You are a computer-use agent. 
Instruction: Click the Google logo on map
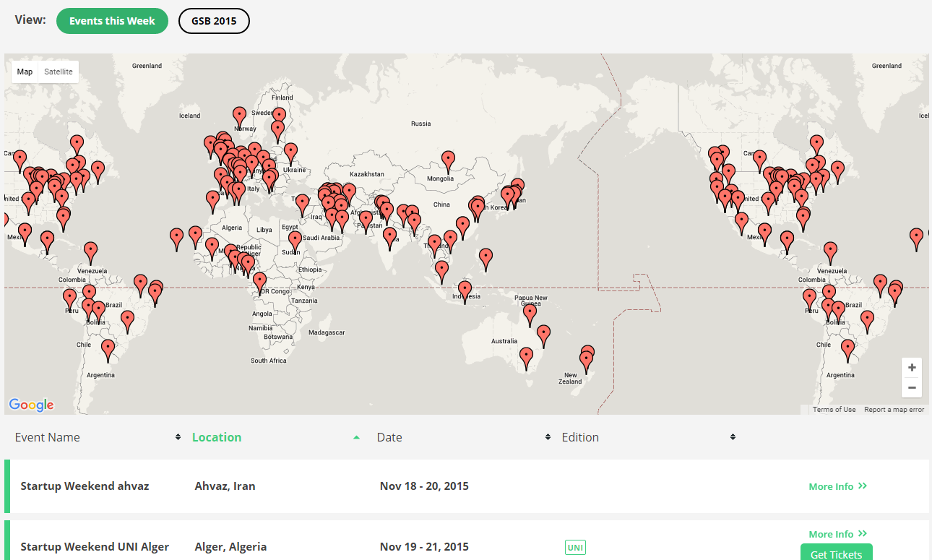point(32,405)
